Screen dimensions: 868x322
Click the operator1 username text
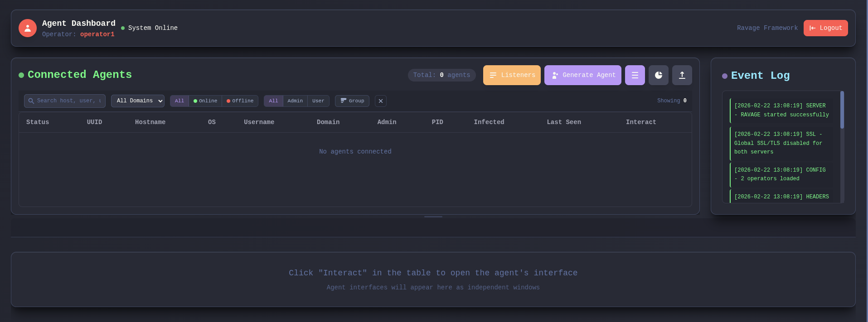pyautogui.click(x=97, y=34)
